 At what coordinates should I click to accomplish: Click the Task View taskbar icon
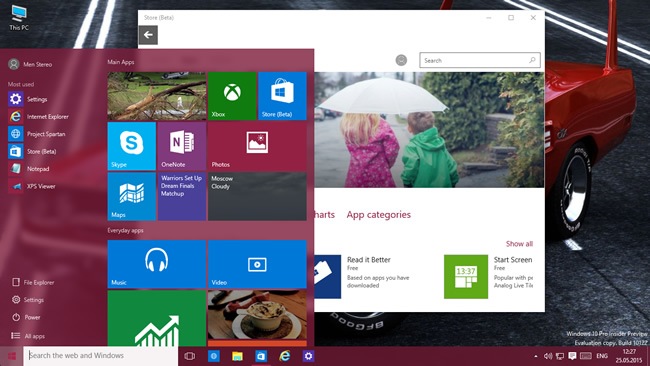coord(189,356)
